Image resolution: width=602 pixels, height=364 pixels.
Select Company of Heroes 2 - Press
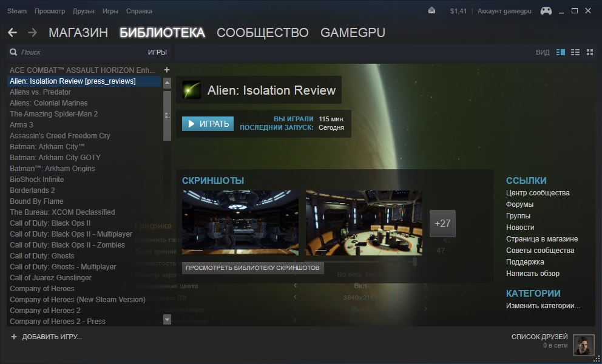(57, 322)
